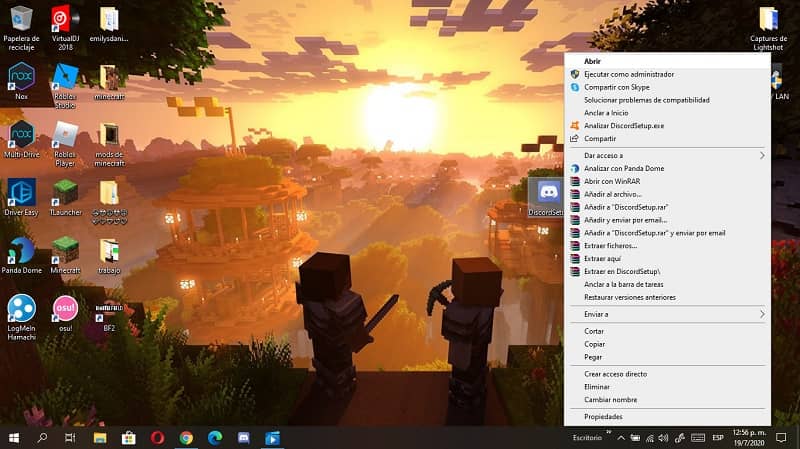Choose Extraer en DiscordSetup\

(667, 271)
